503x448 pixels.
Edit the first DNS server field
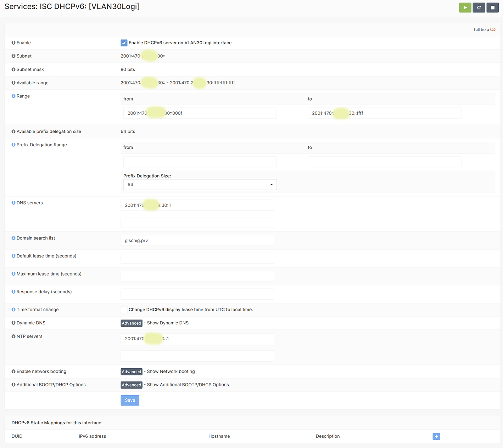tap(197, 205)
